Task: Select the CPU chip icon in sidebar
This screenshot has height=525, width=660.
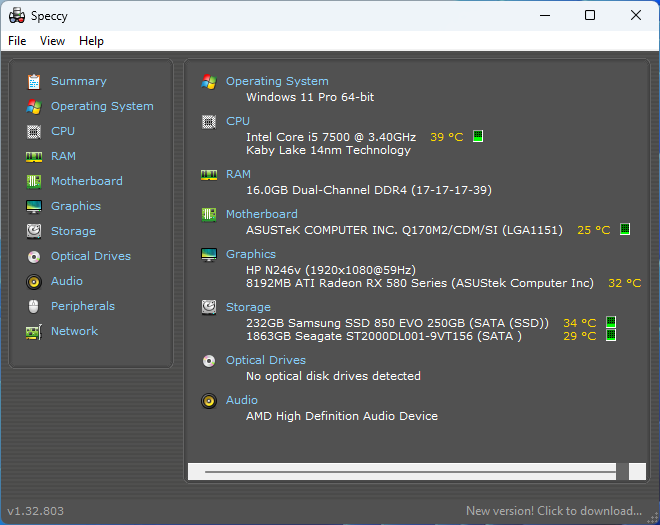Action: (x=34, y=131)
